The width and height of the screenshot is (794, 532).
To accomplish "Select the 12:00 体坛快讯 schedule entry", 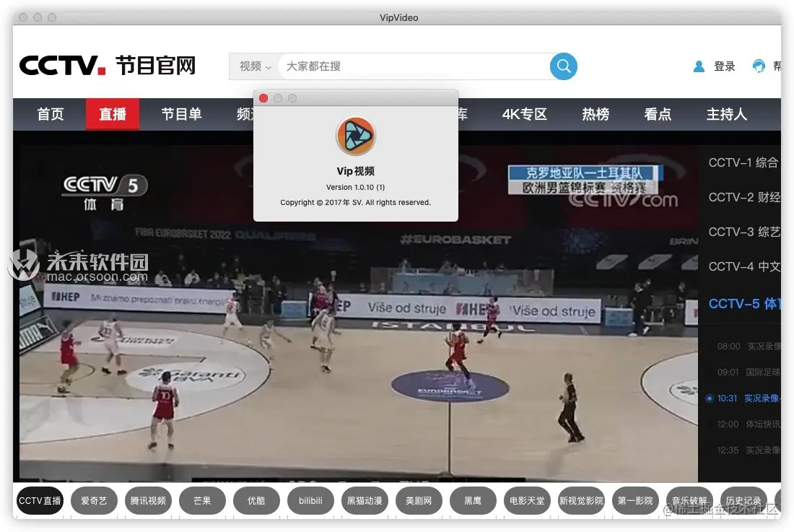I will (748, 424).
